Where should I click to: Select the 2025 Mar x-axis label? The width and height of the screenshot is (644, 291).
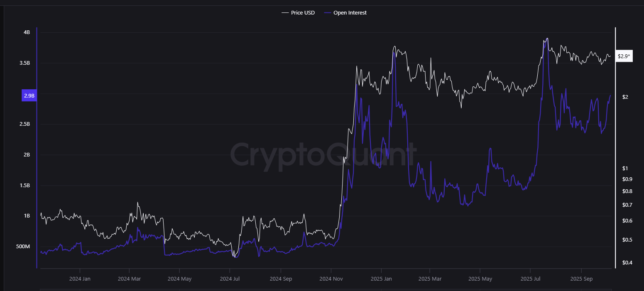[431, 279]
